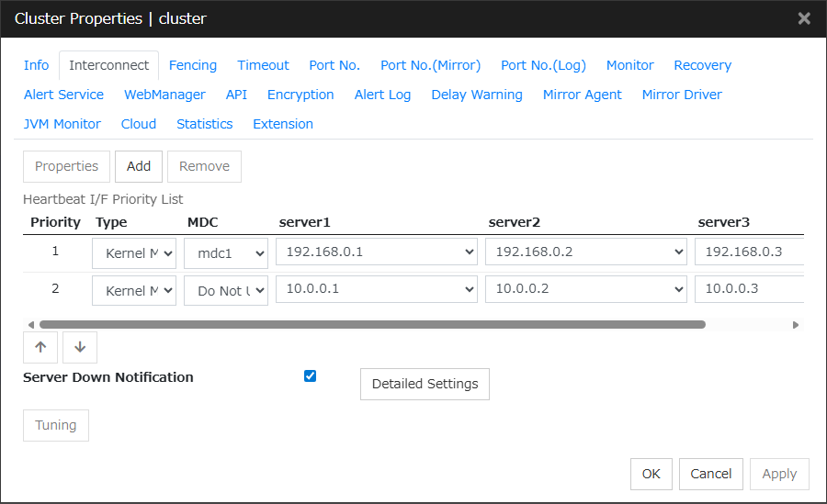The image size is (827, 504).
Task: Expand the mdc1 MDC dropdown
Action: point(226,252)
